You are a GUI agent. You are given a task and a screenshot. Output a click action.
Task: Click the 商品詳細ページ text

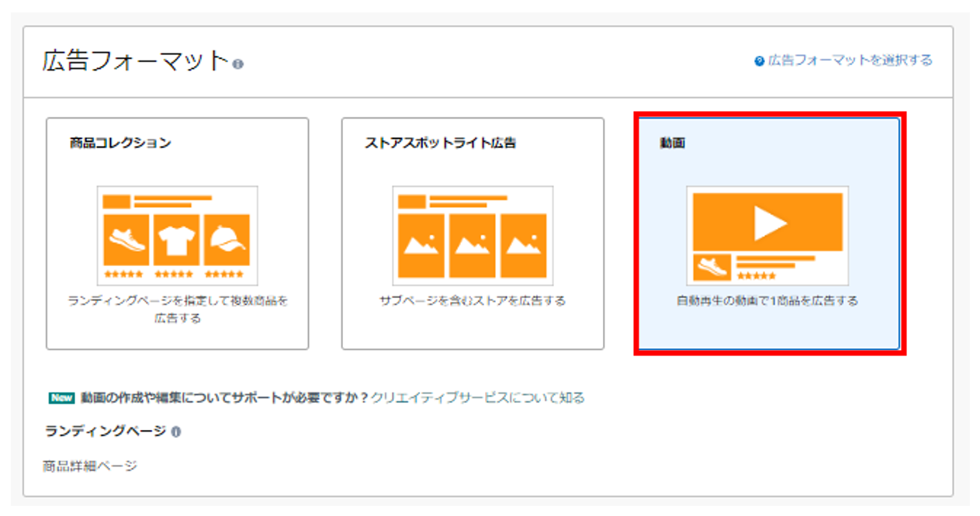[x=90, y=466]
